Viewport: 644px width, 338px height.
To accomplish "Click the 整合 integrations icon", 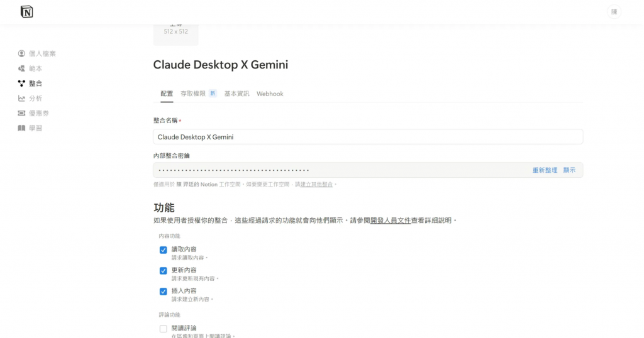I will (21, 84).
